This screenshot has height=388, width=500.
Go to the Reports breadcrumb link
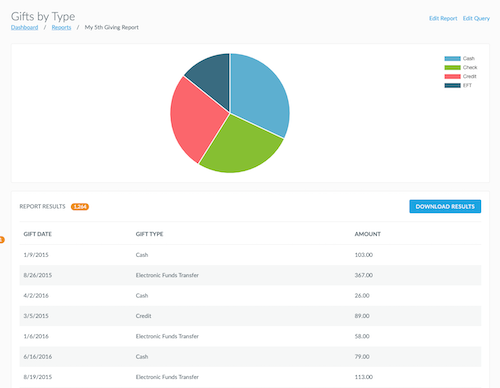pyautogui.click(x=61, y=27)
